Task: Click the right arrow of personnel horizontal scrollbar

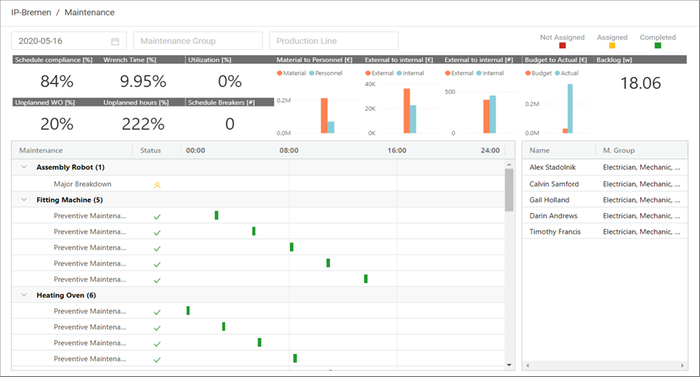Action: pyautogui.click(x=682, y=365)
